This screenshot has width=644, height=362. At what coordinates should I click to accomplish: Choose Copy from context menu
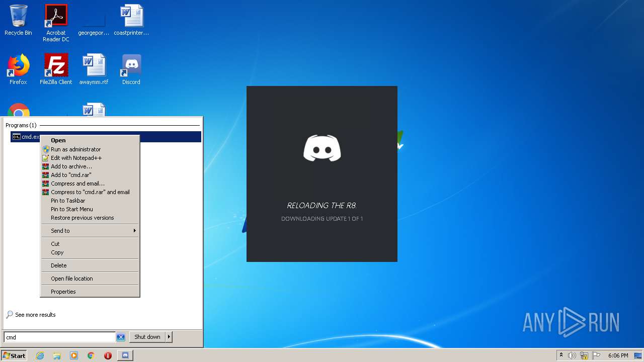[x=90, y=252]
